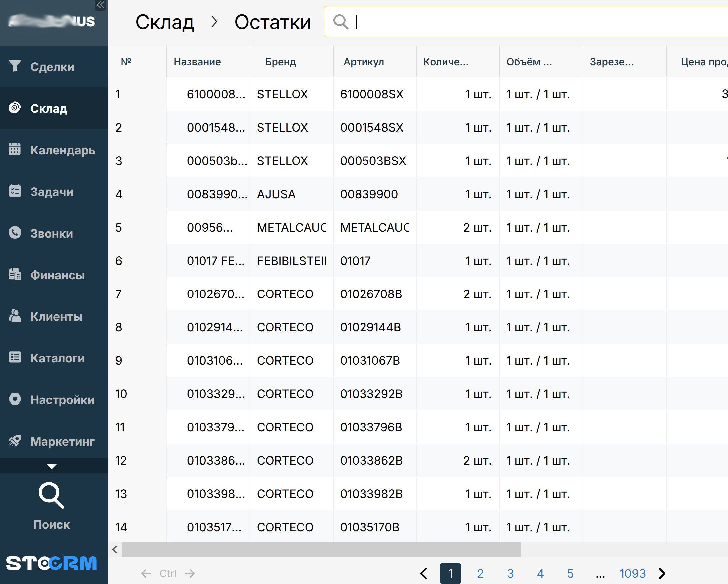The image size is (728, 584).
Task: Go to next page using right chevron
Action: coord(662,573)
